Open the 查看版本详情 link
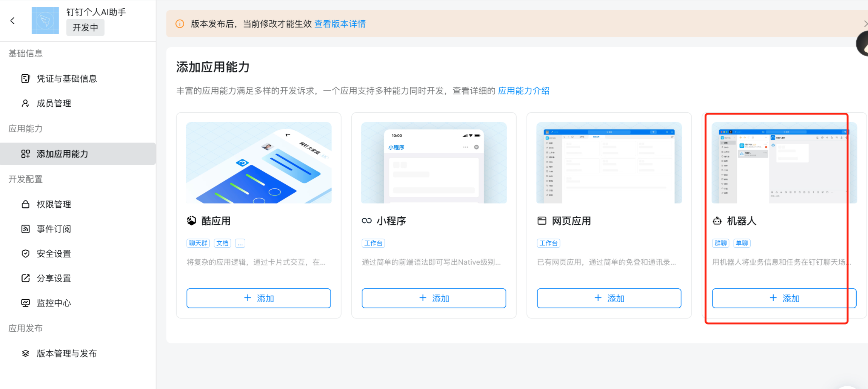Viewport: 868px width, 389px height. pos(340,24)
